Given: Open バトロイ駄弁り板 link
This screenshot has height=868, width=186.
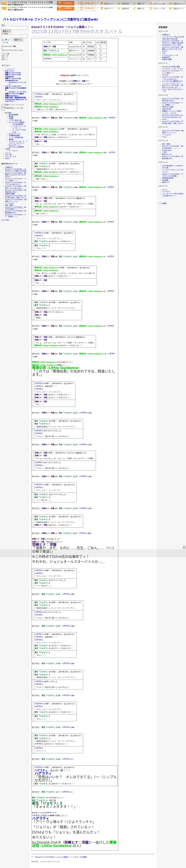Looking at the screenshot, I should [15, 120].
